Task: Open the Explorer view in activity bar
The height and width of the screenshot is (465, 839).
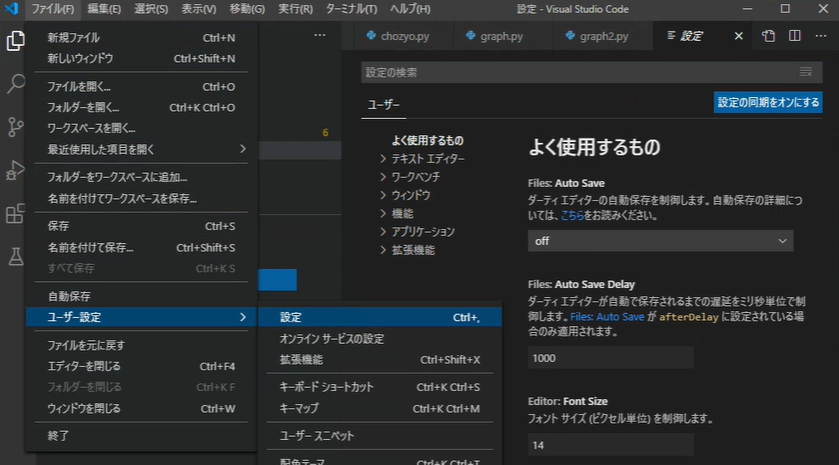Action: point(15,41)
